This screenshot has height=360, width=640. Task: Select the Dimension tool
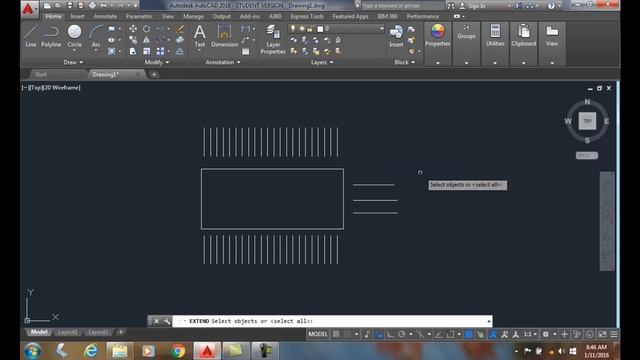[224, 36]
